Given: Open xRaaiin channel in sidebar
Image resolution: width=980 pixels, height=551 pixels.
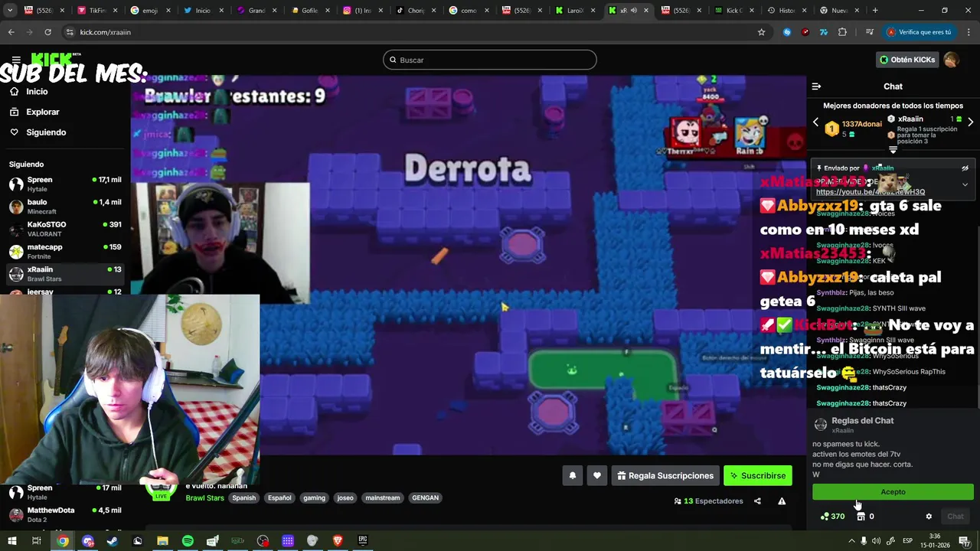Looking at the screenshot, I should click(x=65, y=273).
